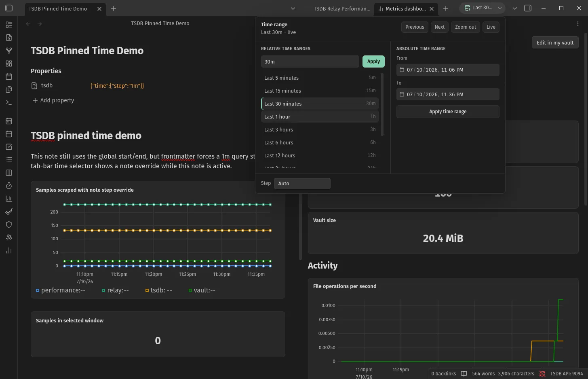Toggle the relay series in chart legend
Image resolution: width=588 pixels, height=379 pixels.
click(115, 290)
